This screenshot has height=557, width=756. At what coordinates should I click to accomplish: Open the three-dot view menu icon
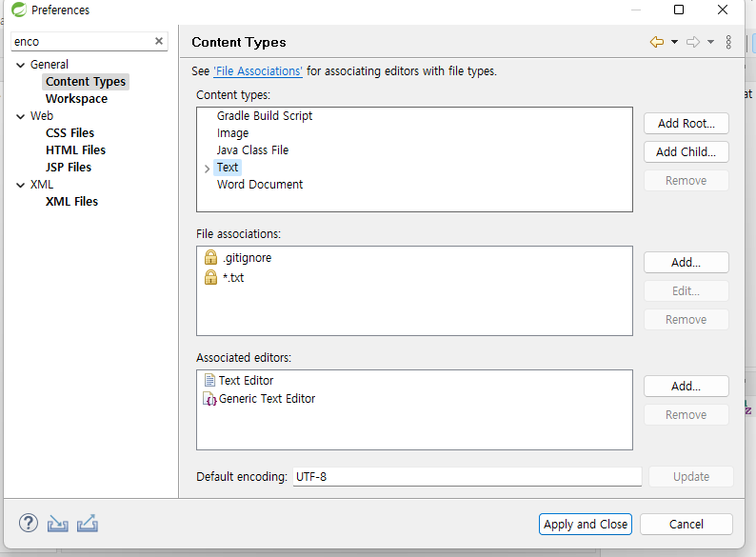(728, 42)
